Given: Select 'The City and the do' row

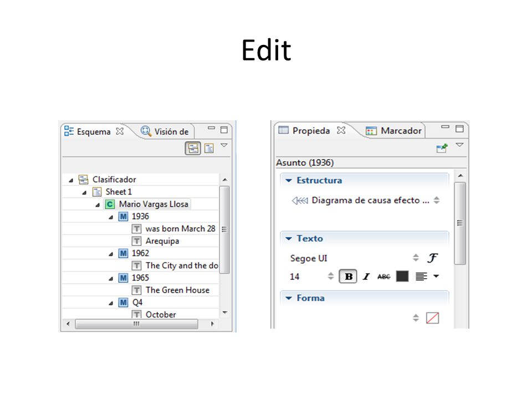Looking at the screenshot, I should (182, 265).
